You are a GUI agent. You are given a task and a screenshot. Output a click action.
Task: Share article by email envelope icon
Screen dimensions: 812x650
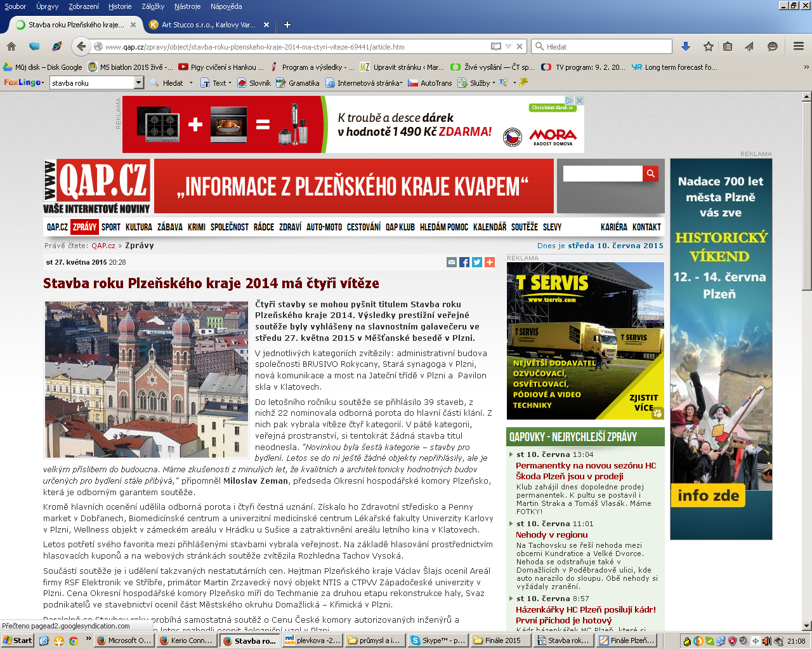coord(452,262)
